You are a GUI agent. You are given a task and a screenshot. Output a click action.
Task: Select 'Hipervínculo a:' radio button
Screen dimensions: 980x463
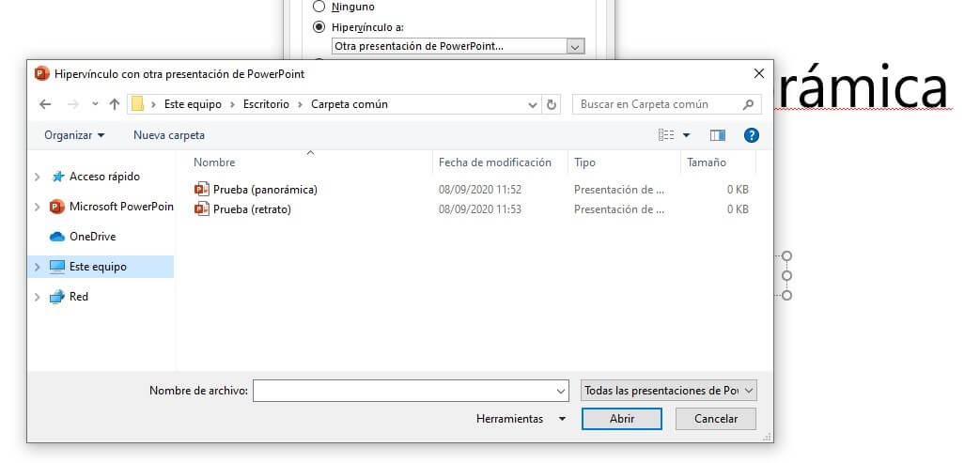[x=319, y=27]
